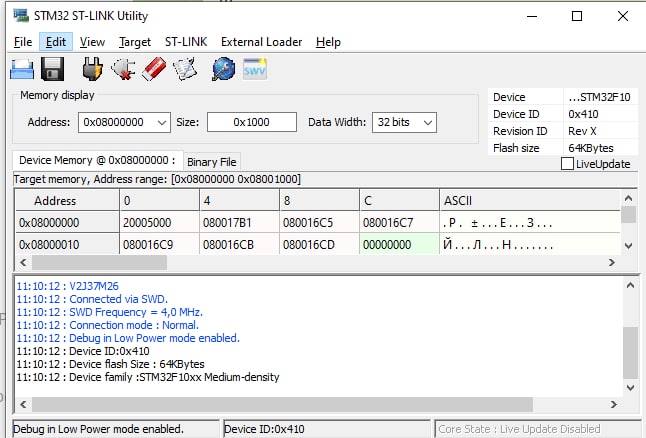The image size is (646, 438).
Task: Select highlighted memory cell 00000000
Action: point(399,245)
